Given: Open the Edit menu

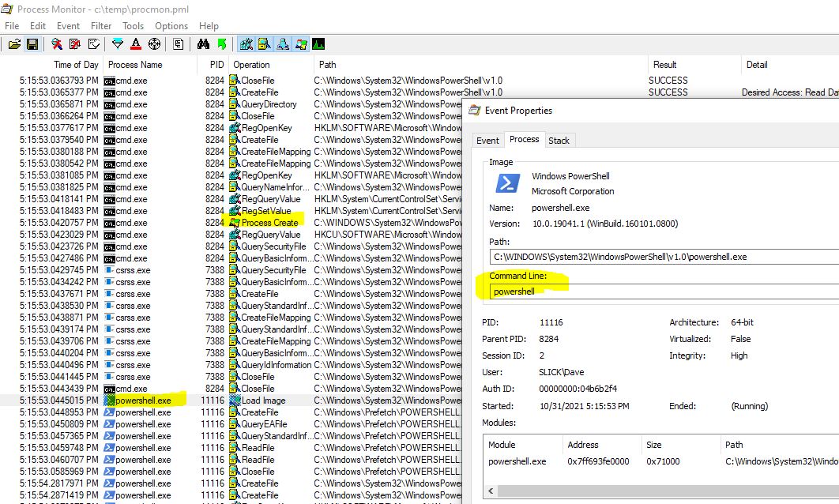Looking at the screenshot, I should [37, 26].
